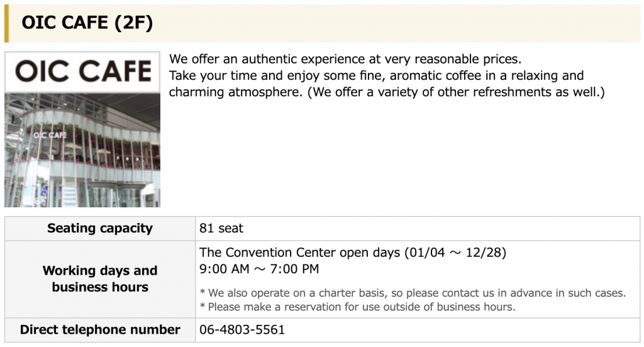Viewport: 644px width, 347px height.
Task: Click the 81 seat value cell
Action: click(x=418, y=229)
